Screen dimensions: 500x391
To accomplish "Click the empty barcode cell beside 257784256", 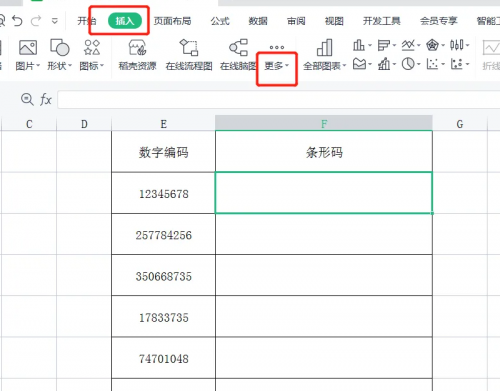I will tap(324, 235).
